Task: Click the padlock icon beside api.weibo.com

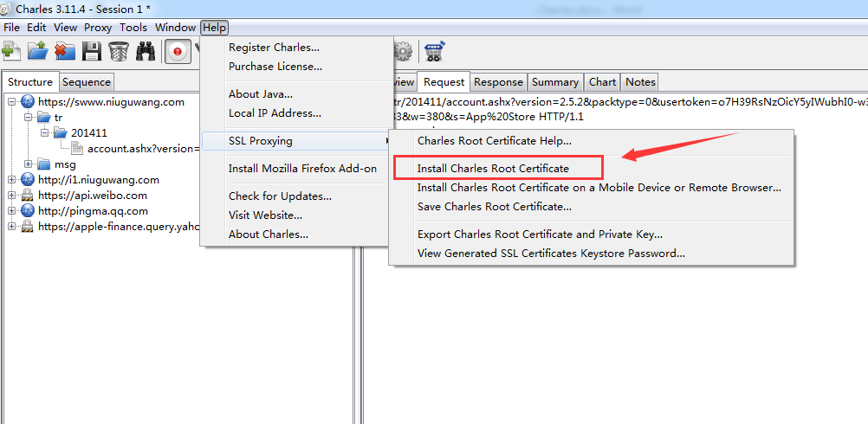Action: pyautogui.click(x=27, y=196)
